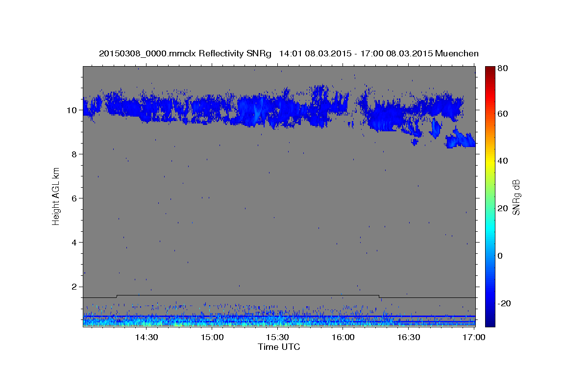
Task: Click the 16:30 time tick label
Action: (x=409, y=338)
